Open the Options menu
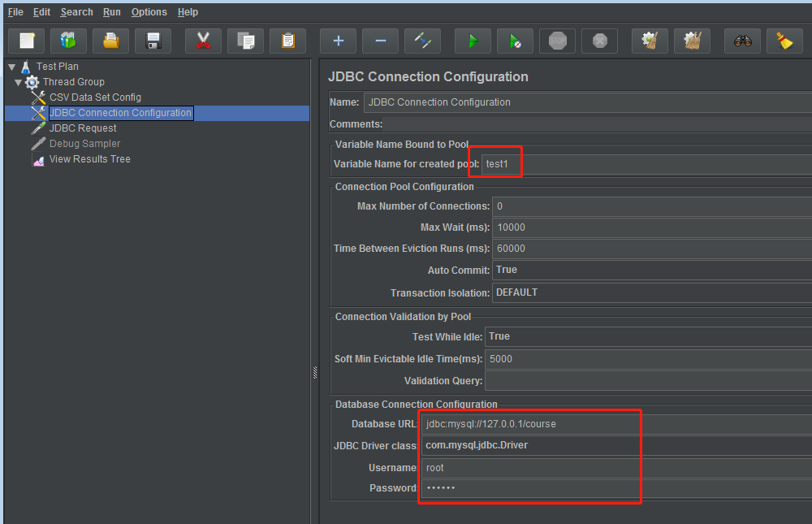Viewport: 812px width, 524px height. [x=149, y=11]
